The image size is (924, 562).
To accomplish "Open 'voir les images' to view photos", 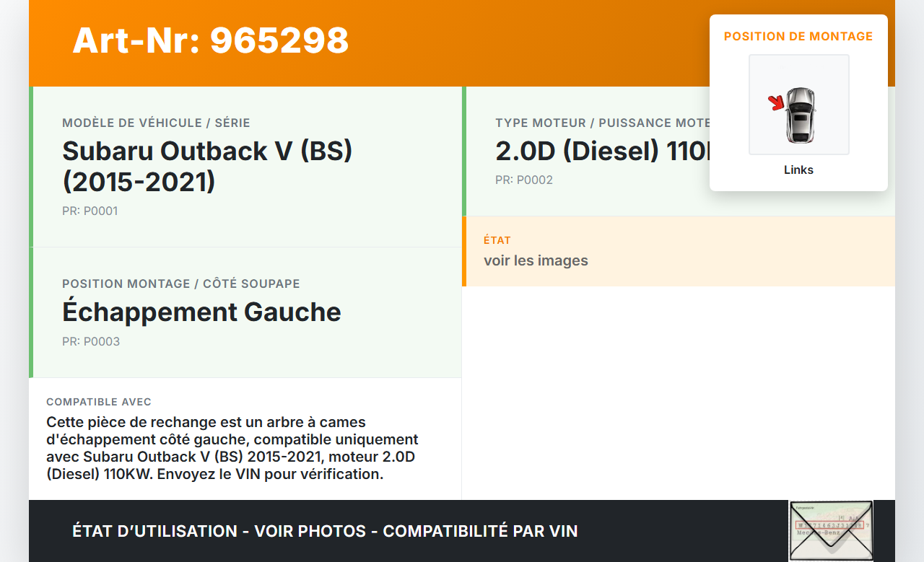I will pos(536,260).
